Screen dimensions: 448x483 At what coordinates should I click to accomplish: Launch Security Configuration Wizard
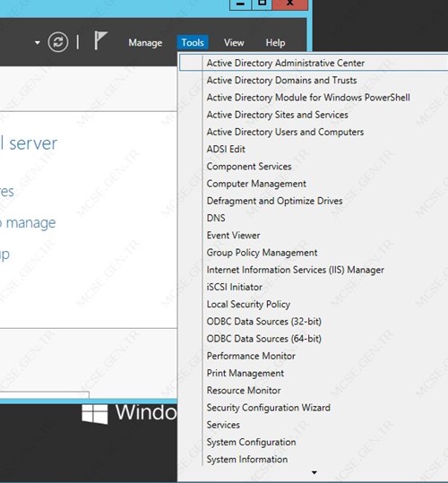tap(269, 408)
